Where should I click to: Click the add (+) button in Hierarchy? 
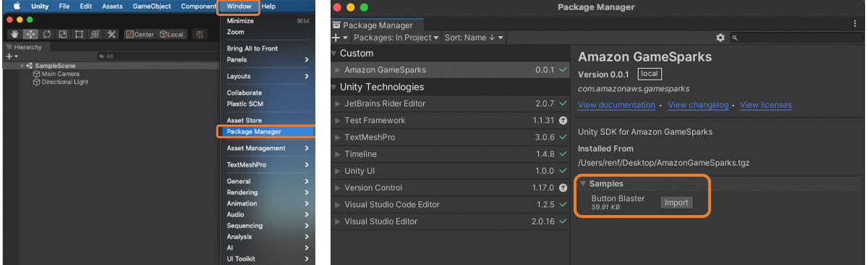(x=11, y=56)
